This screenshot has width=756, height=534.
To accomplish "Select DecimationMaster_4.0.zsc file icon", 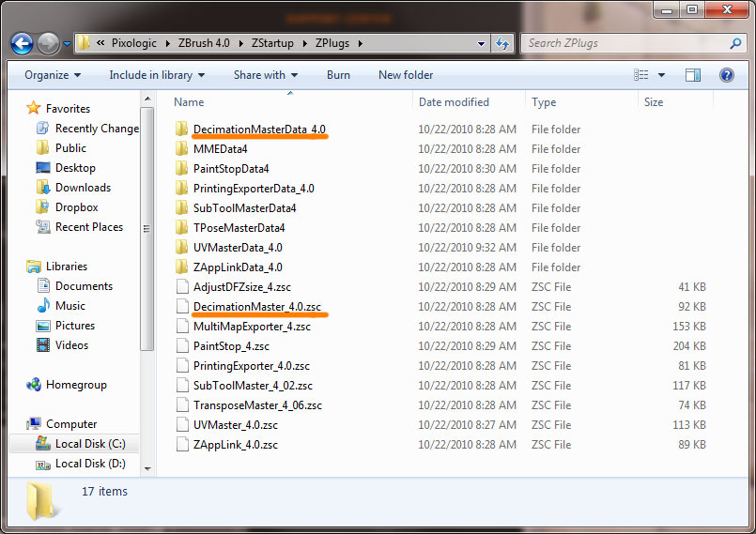I will point(182,307).
